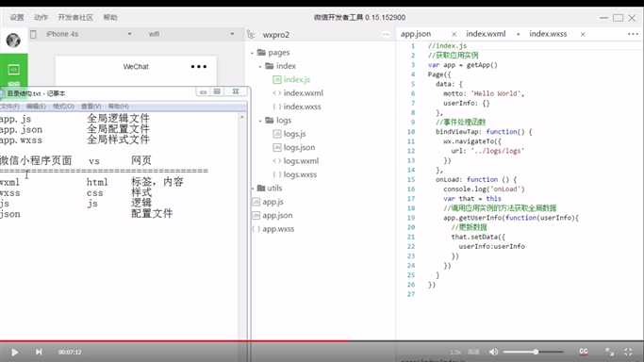Open the 开发者社区 menu

tap(75, 17)
